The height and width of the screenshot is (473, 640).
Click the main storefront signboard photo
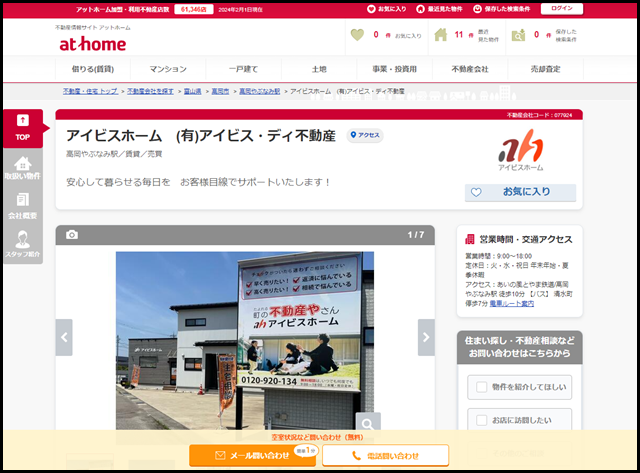coord(245,340)
